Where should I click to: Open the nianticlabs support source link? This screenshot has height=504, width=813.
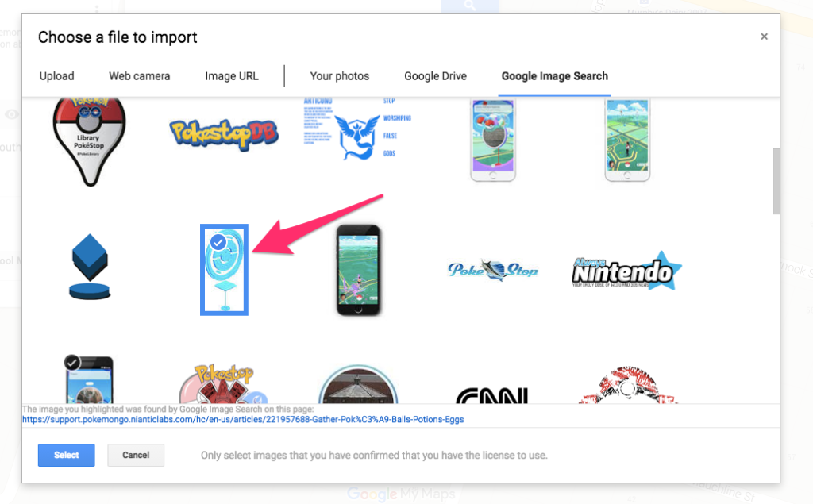(243, 419)
